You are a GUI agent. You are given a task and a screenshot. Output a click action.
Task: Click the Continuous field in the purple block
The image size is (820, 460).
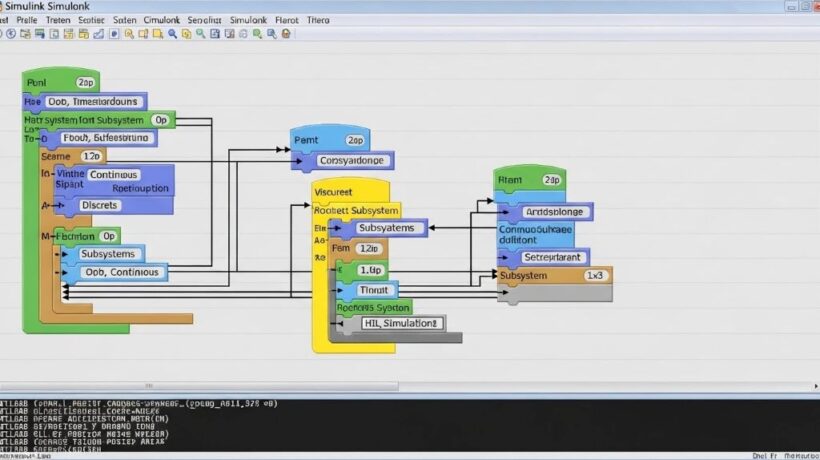tap(113, 175)
